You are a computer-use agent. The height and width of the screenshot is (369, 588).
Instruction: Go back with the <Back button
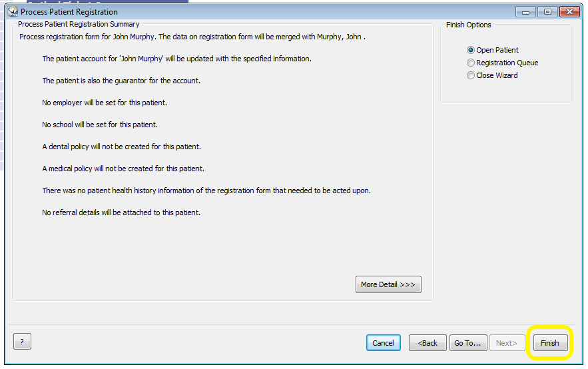click(x=428, y=343)
